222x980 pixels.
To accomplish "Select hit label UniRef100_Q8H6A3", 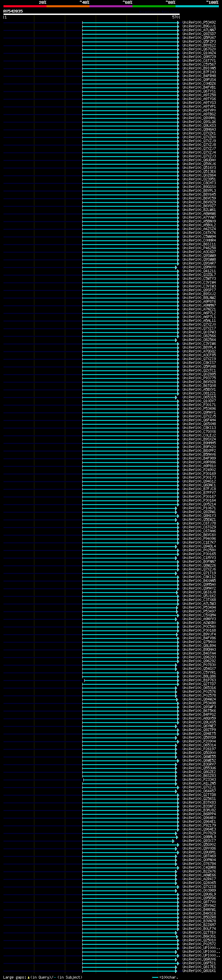I will coord(199,129).
